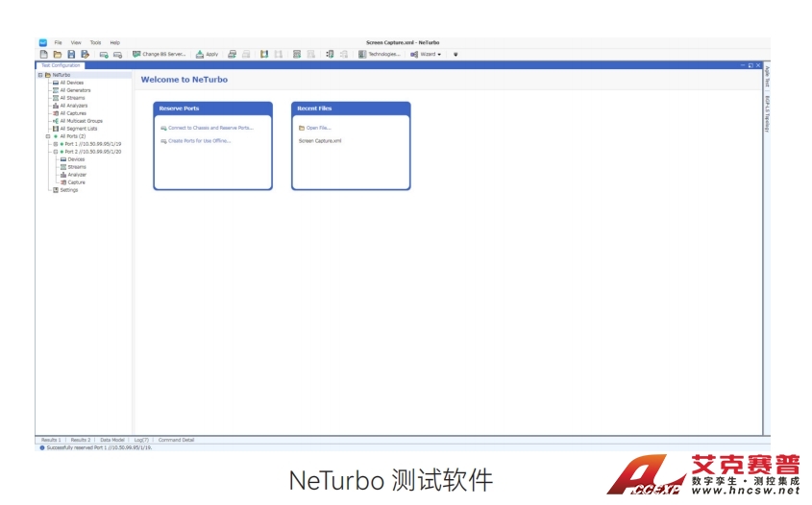Click Change BS Server toolbar button
Image resolution: width=812 pixels, height=505 pixels.
point(160,54)
